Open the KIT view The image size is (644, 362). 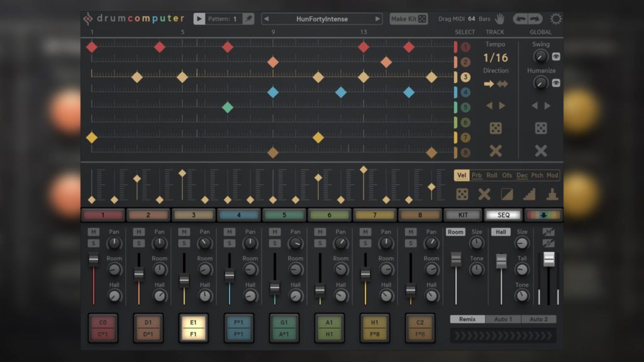pyautogui.click(x=463, y=215)
